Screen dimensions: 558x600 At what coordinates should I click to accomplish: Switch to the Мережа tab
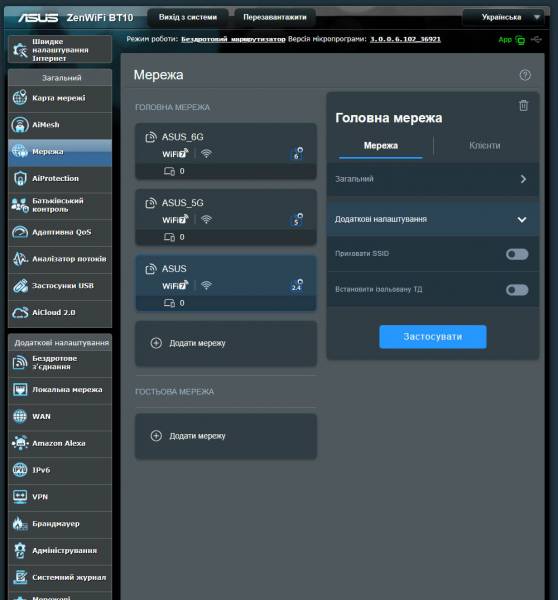(x=381, y=146)
